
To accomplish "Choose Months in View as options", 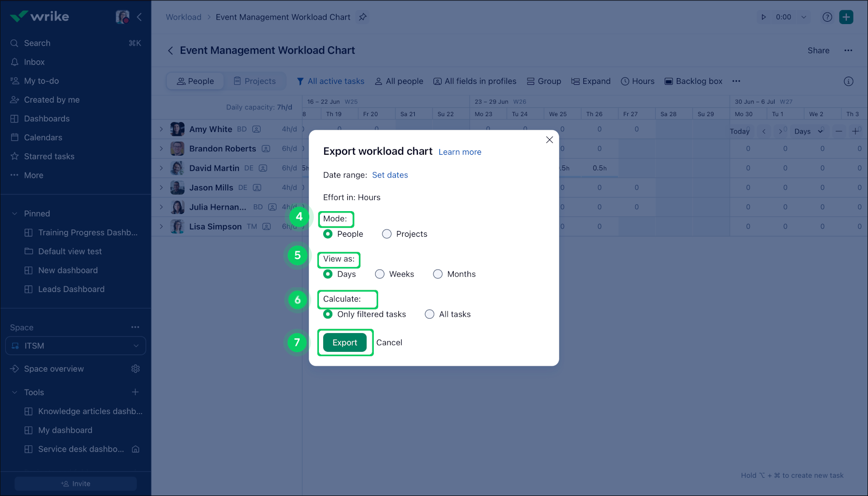I will coord(438,274).
